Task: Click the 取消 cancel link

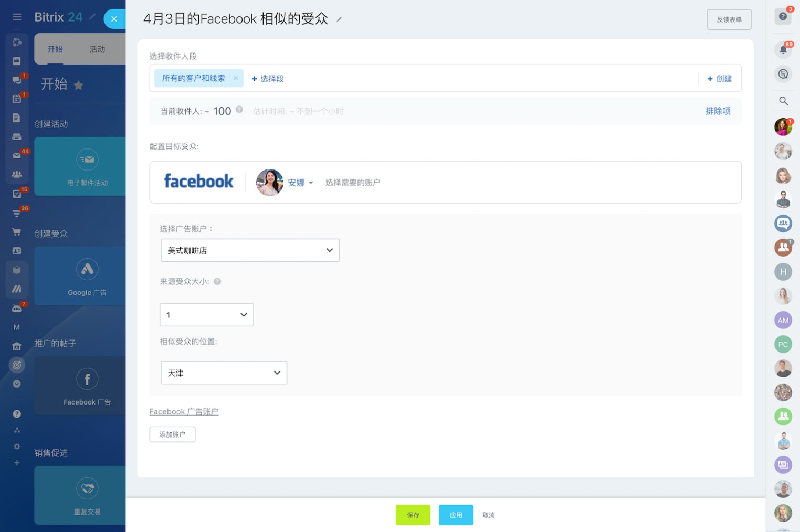Action: tap(489, 515)
